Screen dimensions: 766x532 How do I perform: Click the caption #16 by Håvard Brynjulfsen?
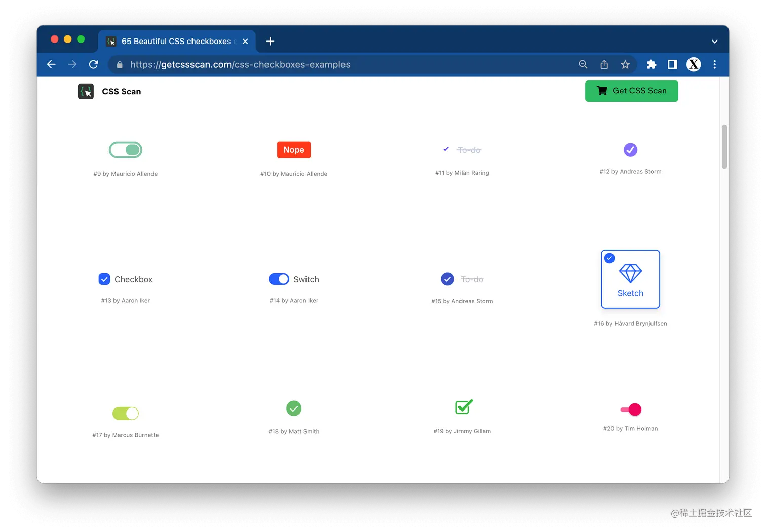[x=630, y=324]
